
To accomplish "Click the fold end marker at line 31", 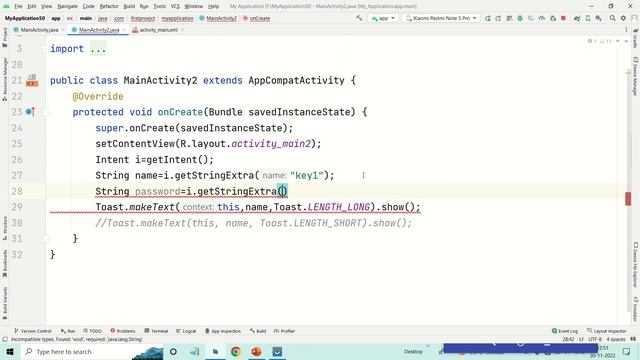I will point(46,238).
